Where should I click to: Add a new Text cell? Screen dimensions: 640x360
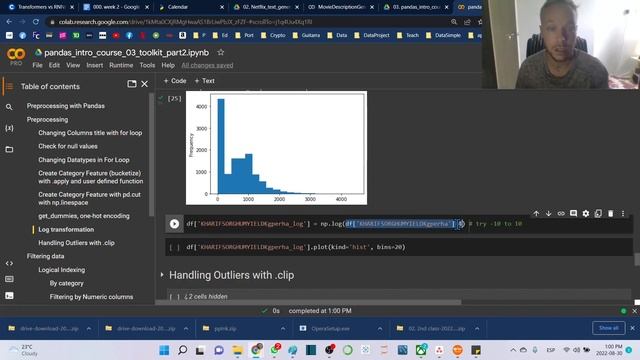tap(204, 81)
